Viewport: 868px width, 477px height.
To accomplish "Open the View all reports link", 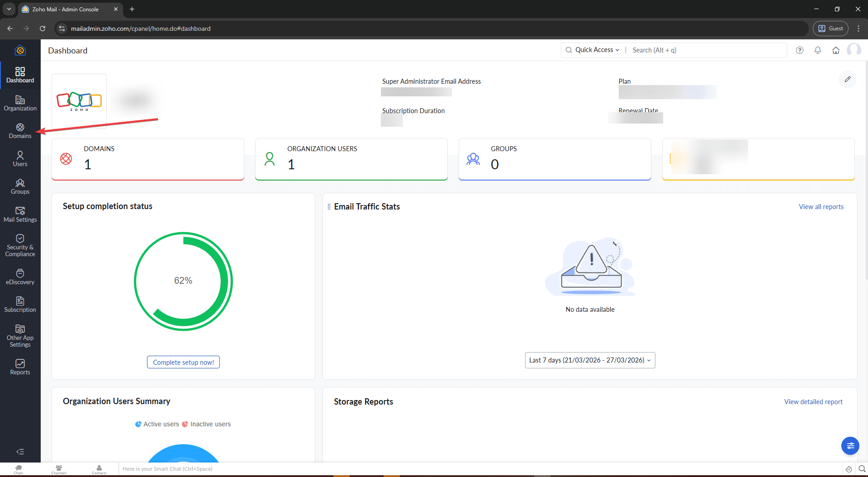I will pos(821,207).
